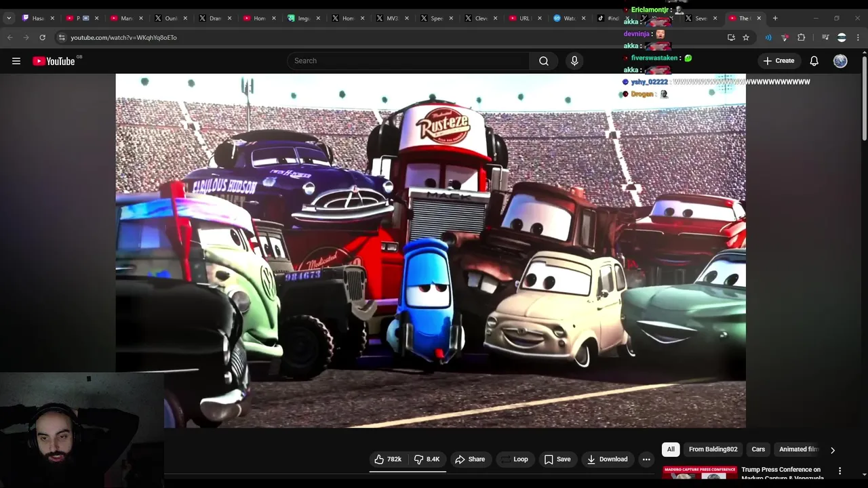868x488 pixels.
Task: Dislike the video (8.4K)
Action: point(427,460)
